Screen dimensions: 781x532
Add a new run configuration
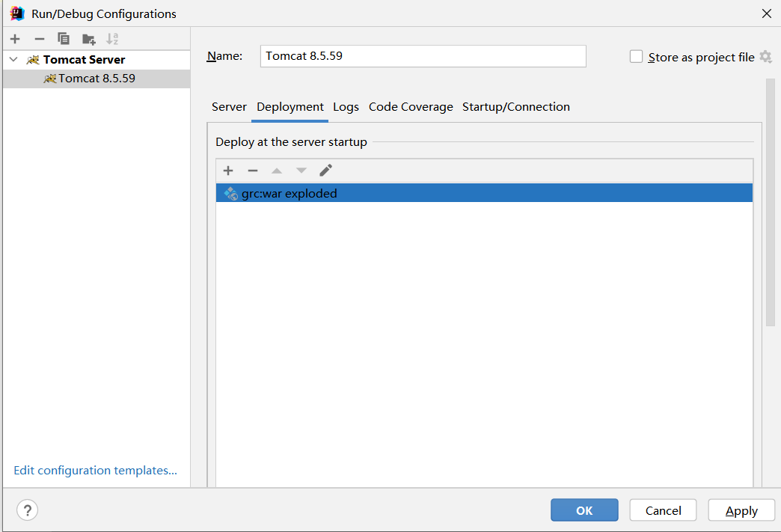(x=15, y=39)
